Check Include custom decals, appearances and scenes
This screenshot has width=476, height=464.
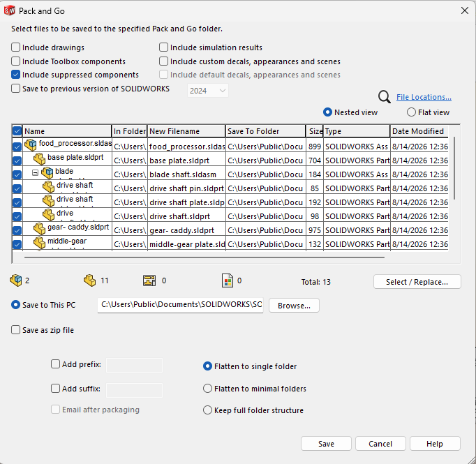(x=163, y=61)
